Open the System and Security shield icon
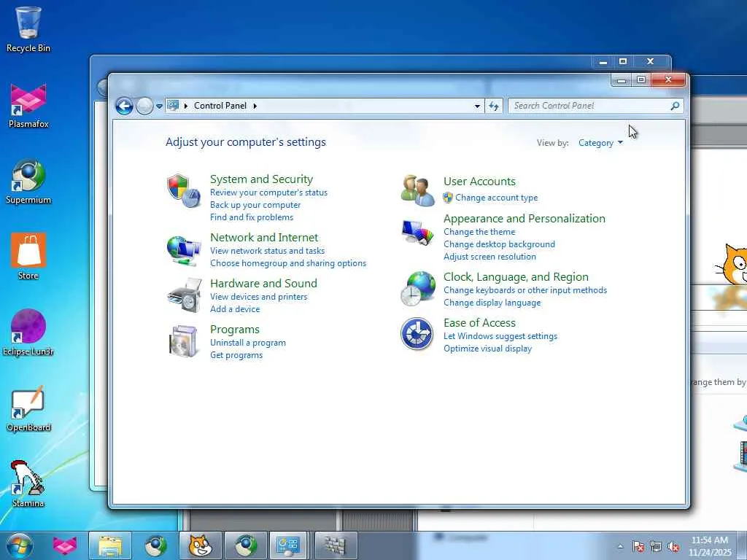The height and width of the screenshot is (560, 747). [x=183, y=190]
